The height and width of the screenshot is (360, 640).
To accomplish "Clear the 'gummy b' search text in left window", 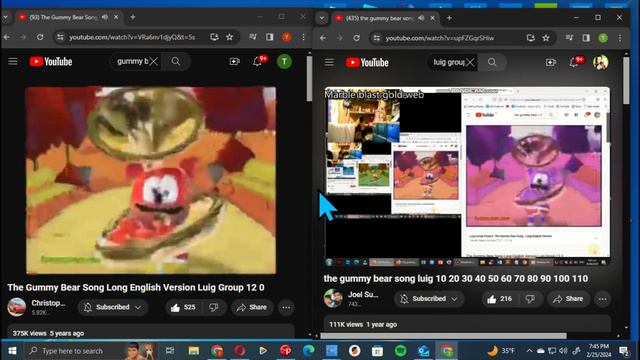I will tap(153, 62).
